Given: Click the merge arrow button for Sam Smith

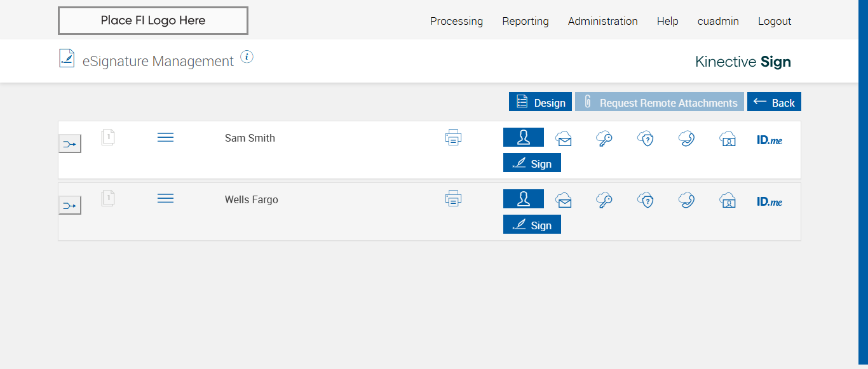Looking at the screenshot, I should click(x=70, y=144).
